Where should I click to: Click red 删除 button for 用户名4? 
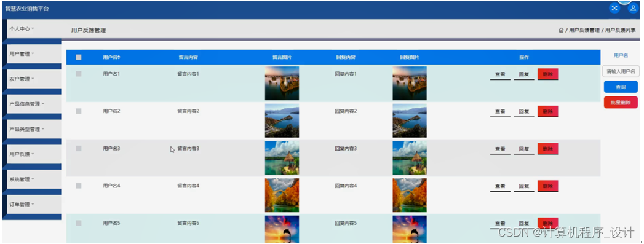click(x=548, y=186)
